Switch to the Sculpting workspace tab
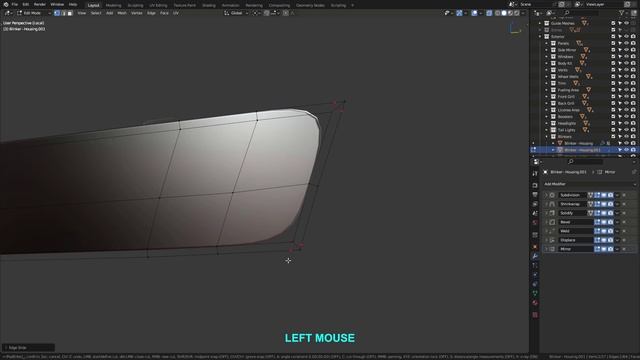Viewport: 640px width, 360px height. pyautogui.click(x=135, y=5)
